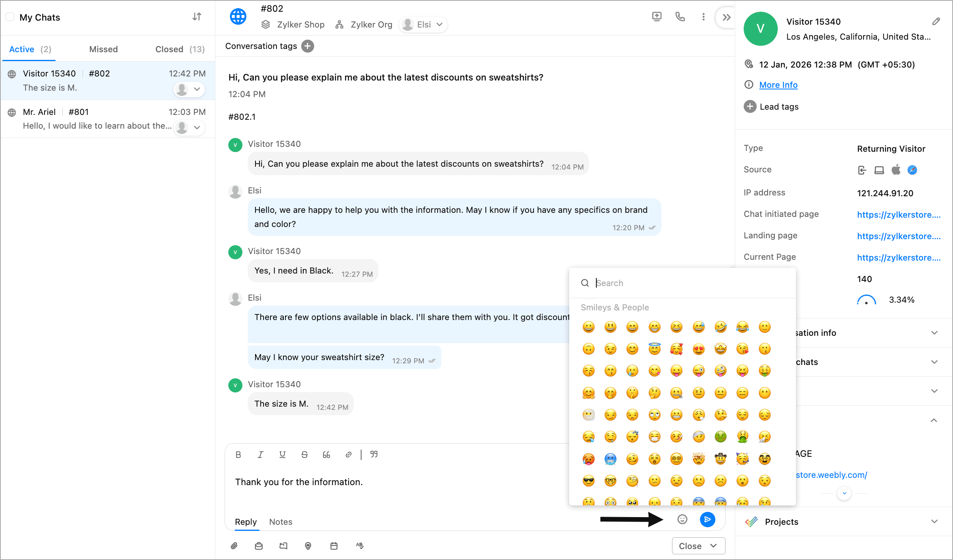Switch to the Notes tab
The height and width of the screenshot is (560, 953).
tap(281, 522)
